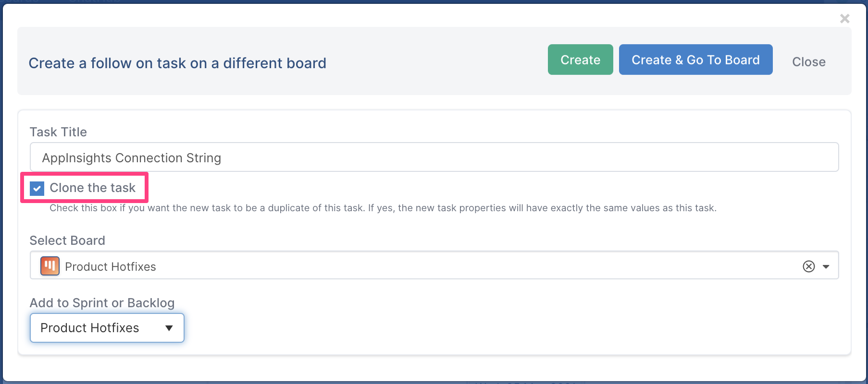Click the Product Hotfixes board name text
The width and height of the screenshot is (868, 384).
(111, 267)
